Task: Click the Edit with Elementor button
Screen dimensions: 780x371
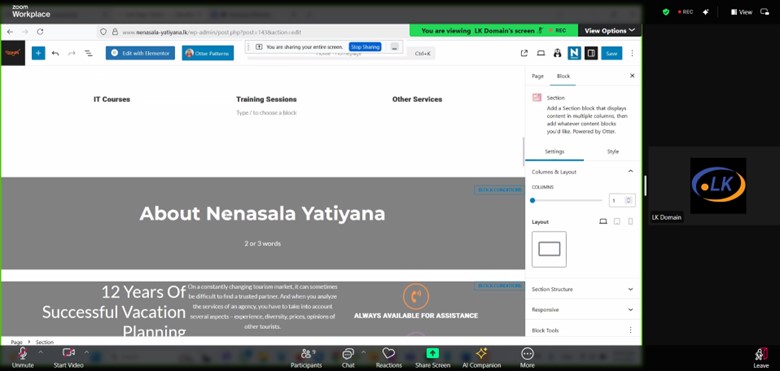Action: tap(140, 53)
